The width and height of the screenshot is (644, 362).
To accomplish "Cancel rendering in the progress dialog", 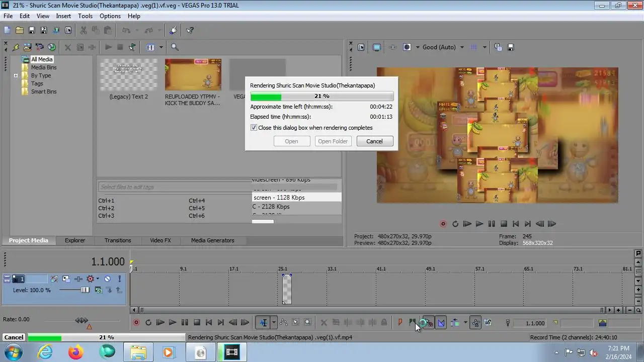I will (x=374, y=141).
